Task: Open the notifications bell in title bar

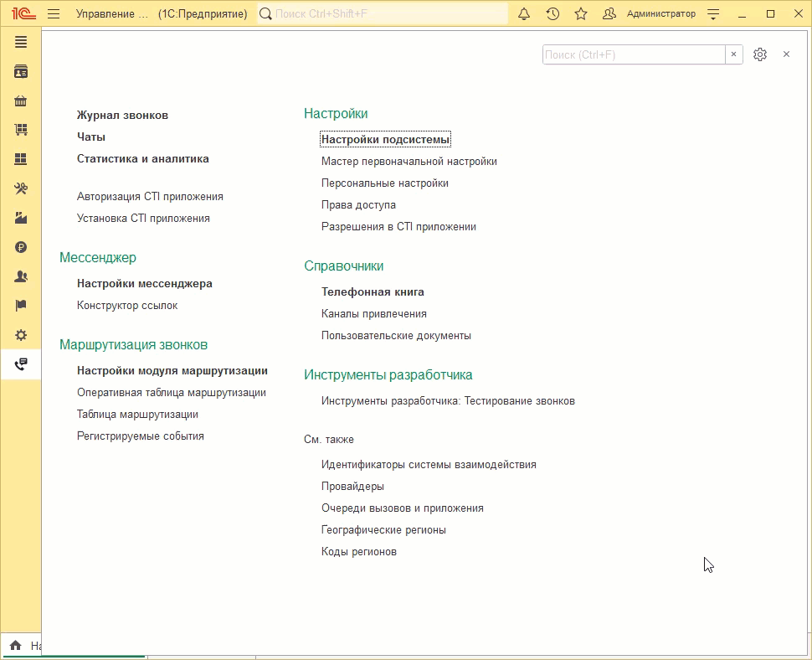Action: pyautogui.click(x=524, y=14)
